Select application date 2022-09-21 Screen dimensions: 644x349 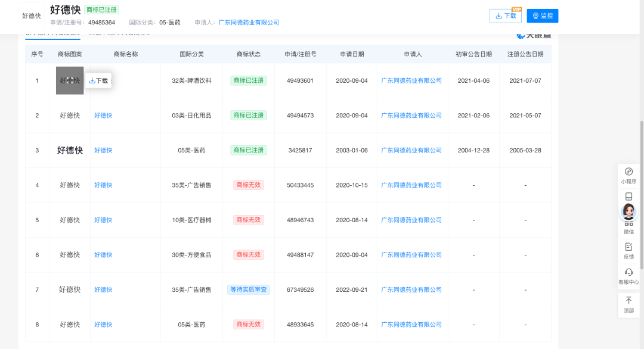tap(352, 289)
